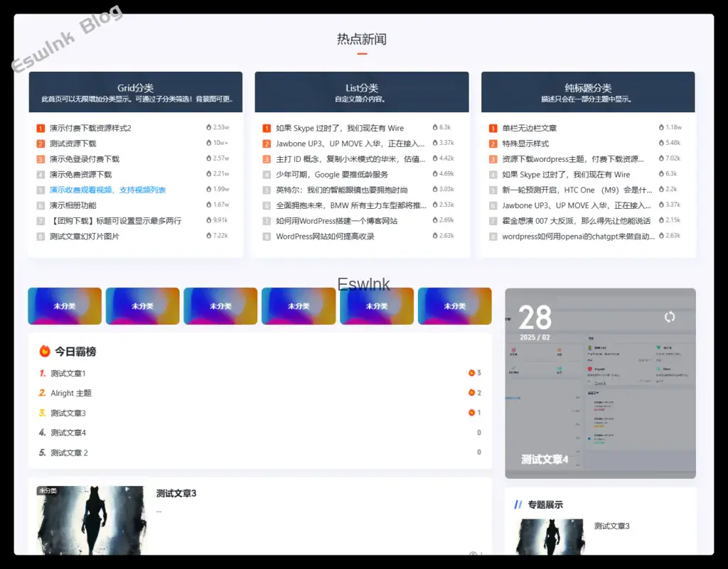
Task: Open the WordPress网站如何提高收录 article
Action: [x=325, y=237]
